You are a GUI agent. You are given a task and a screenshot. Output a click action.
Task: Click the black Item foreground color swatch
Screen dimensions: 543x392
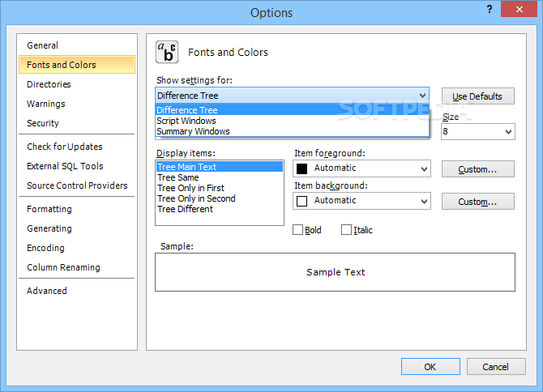click(x=302, y=168)
